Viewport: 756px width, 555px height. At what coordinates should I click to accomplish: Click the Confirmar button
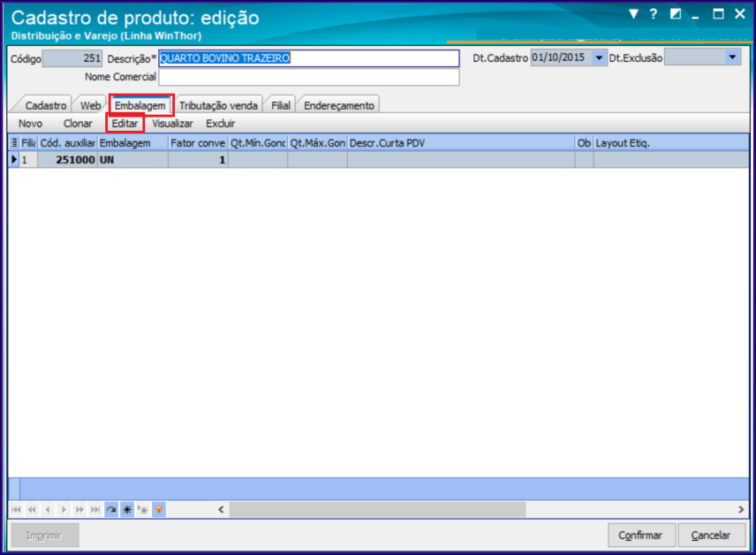(641, 536)
